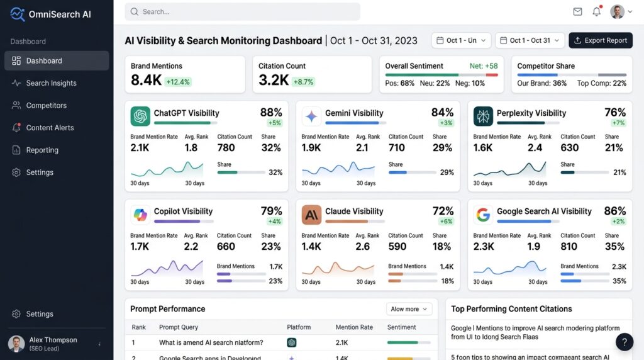
Task: Open the Oct 1 - Un date dropdown
Action: click(461, 40)
